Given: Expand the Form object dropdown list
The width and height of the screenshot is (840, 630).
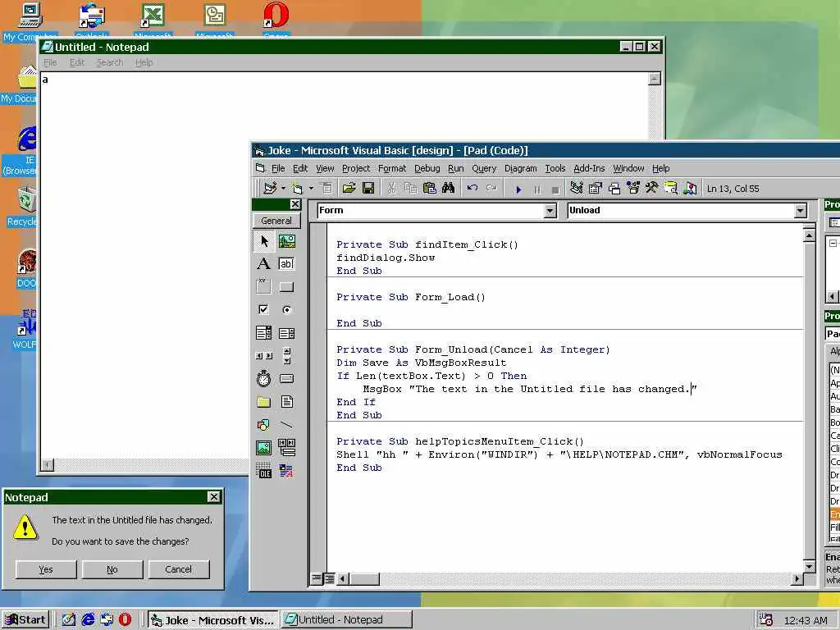Looking at the screenshot, I should (x=550, y=211).
